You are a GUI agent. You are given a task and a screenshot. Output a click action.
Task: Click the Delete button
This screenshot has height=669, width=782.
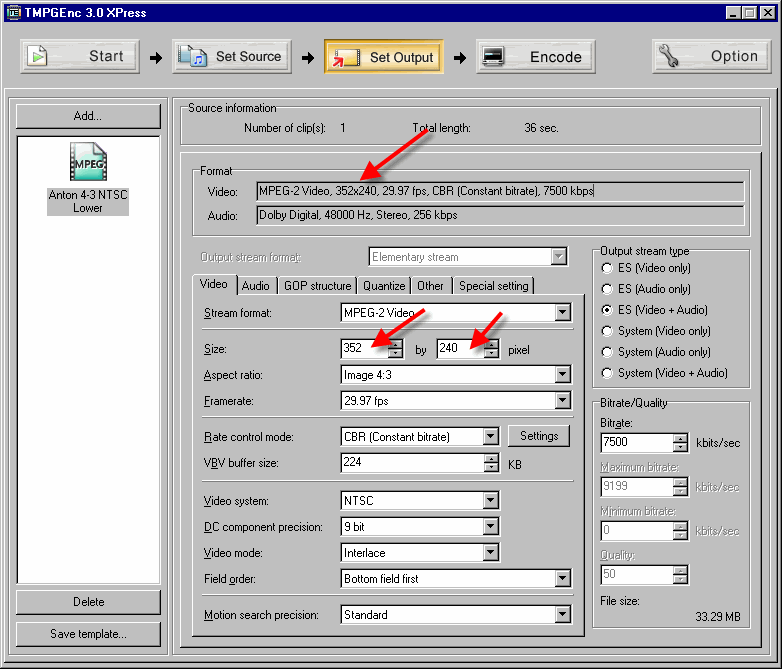[88, 602]
